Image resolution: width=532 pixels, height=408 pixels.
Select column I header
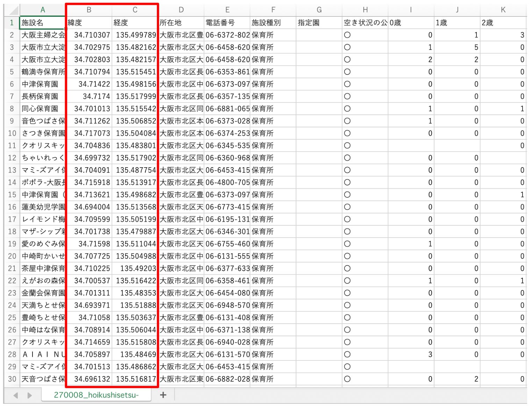(411, 10)
